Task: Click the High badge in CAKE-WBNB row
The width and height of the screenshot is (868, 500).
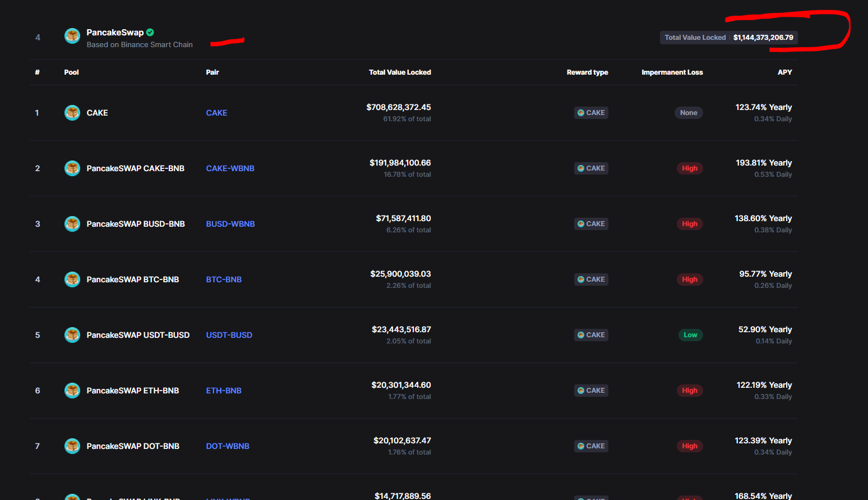Action: point(690,168)
